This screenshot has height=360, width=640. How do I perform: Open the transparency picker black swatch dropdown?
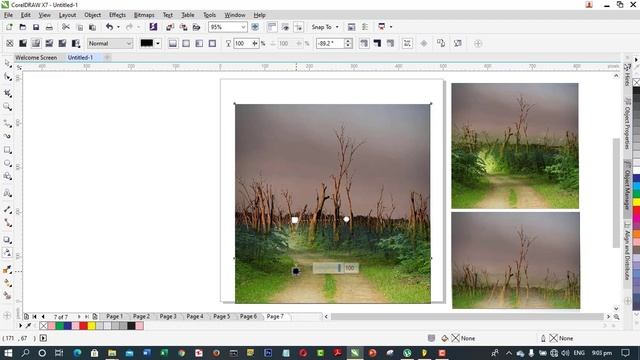pyautogui.click(x=158, y=43)
